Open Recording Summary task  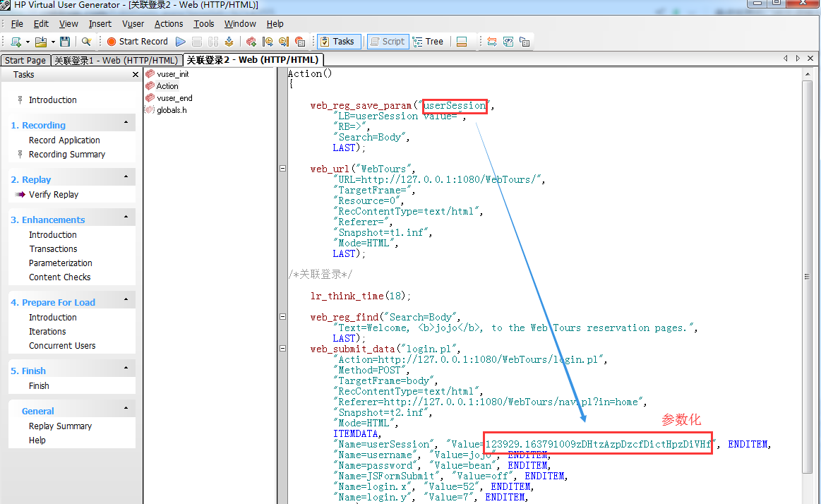tap(67, 155)
